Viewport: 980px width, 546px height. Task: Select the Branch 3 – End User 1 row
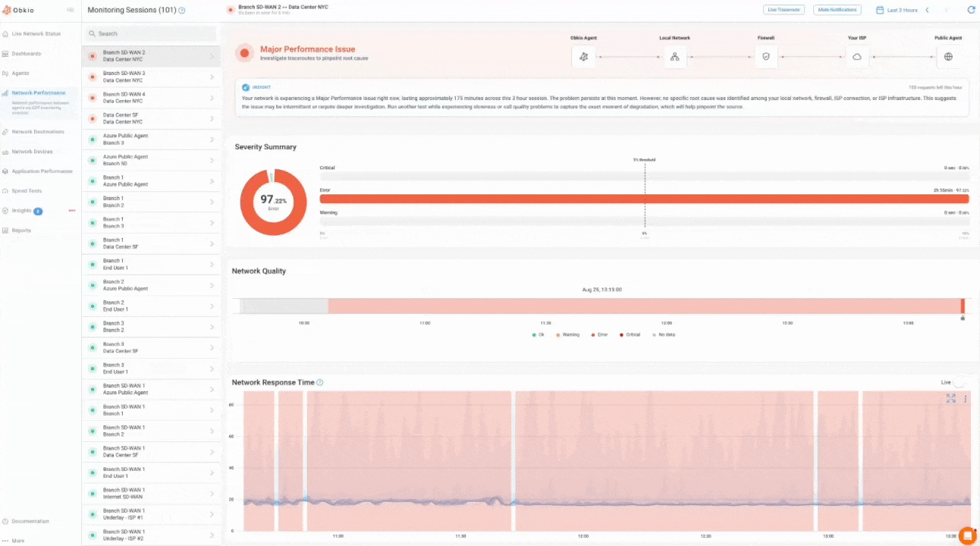[151, 369]
